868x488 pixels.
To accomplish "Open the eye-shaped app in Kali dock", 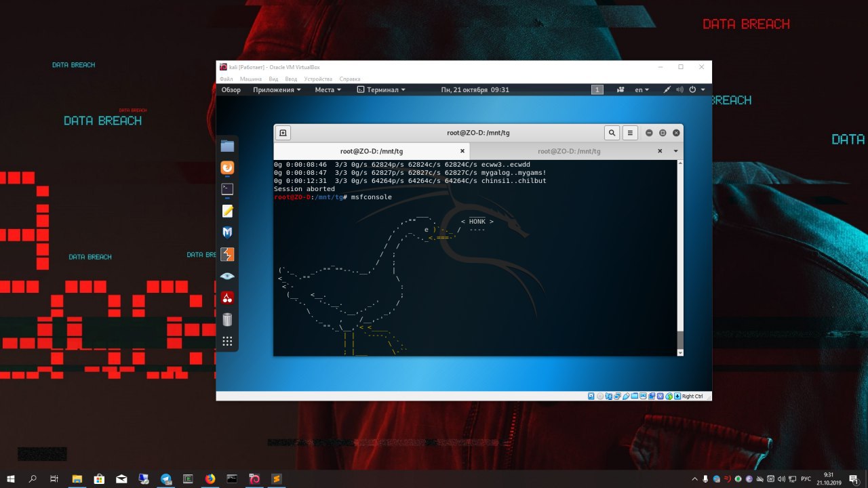I will (x=227, y=276).
